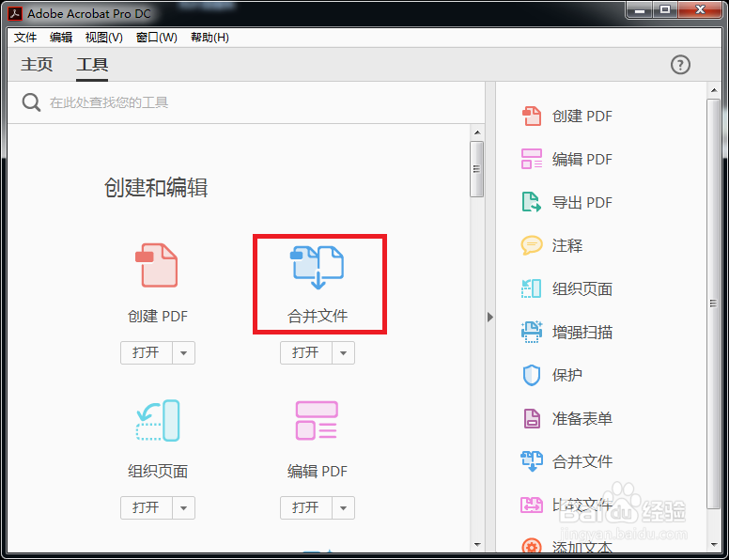The width and height of the screenshot is (729, 560).
Task: Click the help question mark icon
Action: [680, 65]
